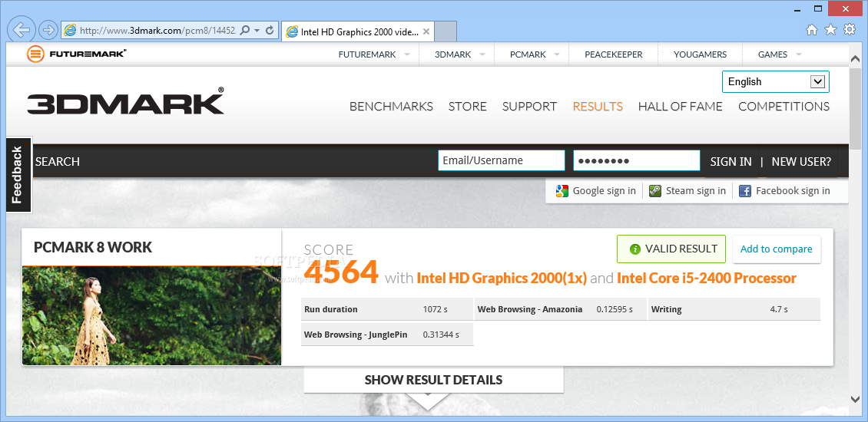This screenshot has width=868, height=422.
Task: Select the Intel HD Graphics 2000 tab
Action: click(x=358, y=31)
